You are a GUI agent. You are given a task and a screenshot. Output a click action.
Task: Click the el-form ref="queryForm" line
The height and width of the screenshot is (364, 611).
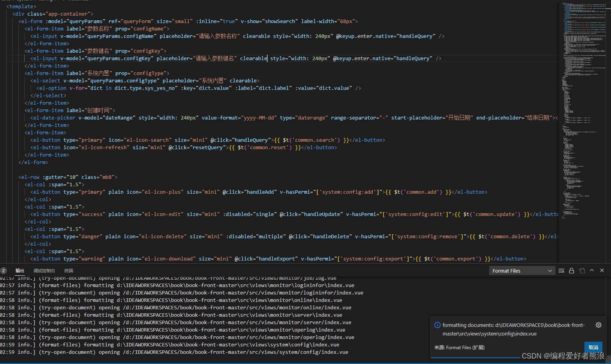pos(188,21)
